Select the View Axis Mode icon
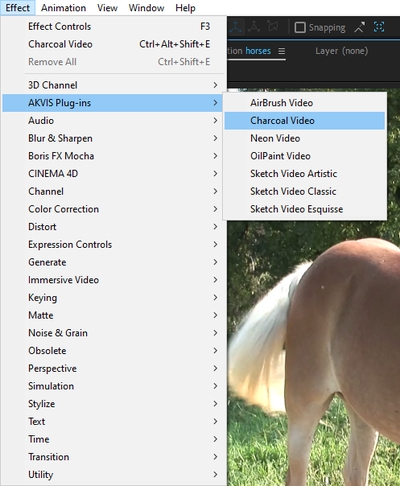Viewport: 400px width, 486px height. 273,27
